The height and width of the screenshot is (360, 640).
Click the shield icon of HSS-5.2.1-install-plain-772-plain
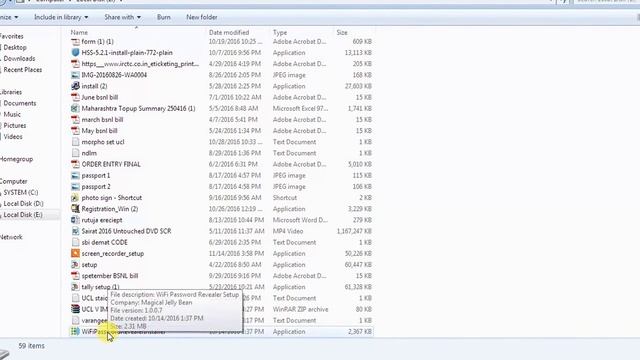point(75,53)
